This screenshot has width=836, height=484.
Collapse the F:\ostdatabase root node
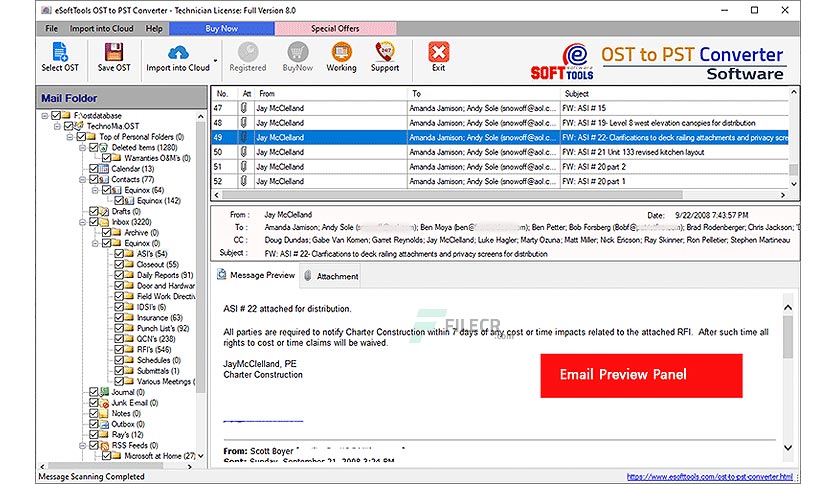(45, 115)
